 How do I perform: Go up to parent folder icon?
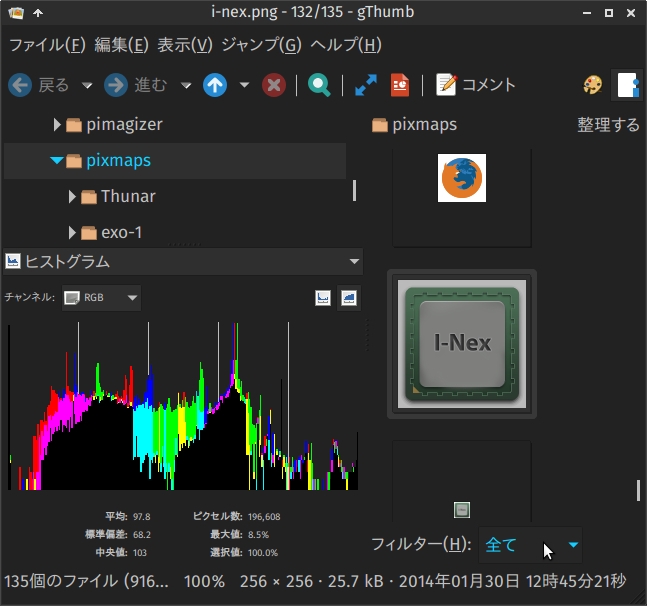pyautogui.click(x=215, y=85)
